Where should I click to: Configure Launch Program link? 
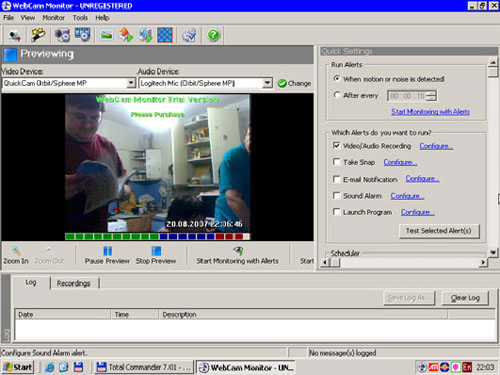coord(417,212)
